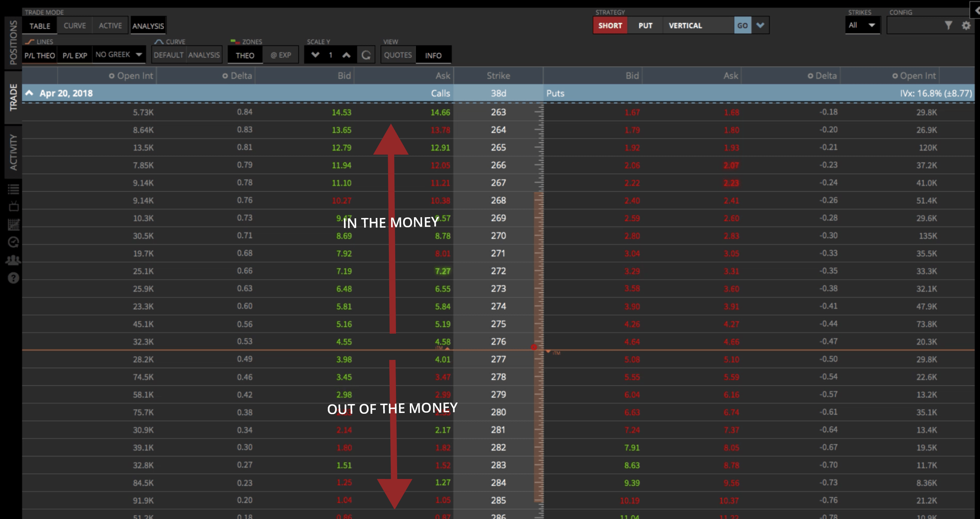
Task: Click the red price marker on strike ruler
Action: pos(534,347)
